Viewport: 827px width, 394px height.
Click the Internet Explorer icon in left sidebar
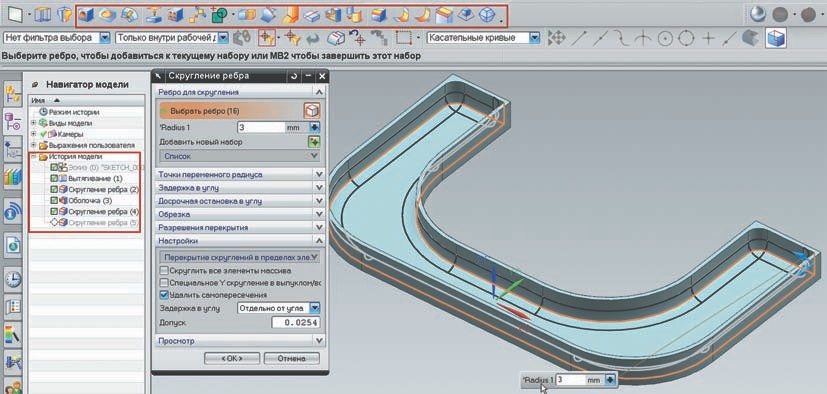point(13,245)
